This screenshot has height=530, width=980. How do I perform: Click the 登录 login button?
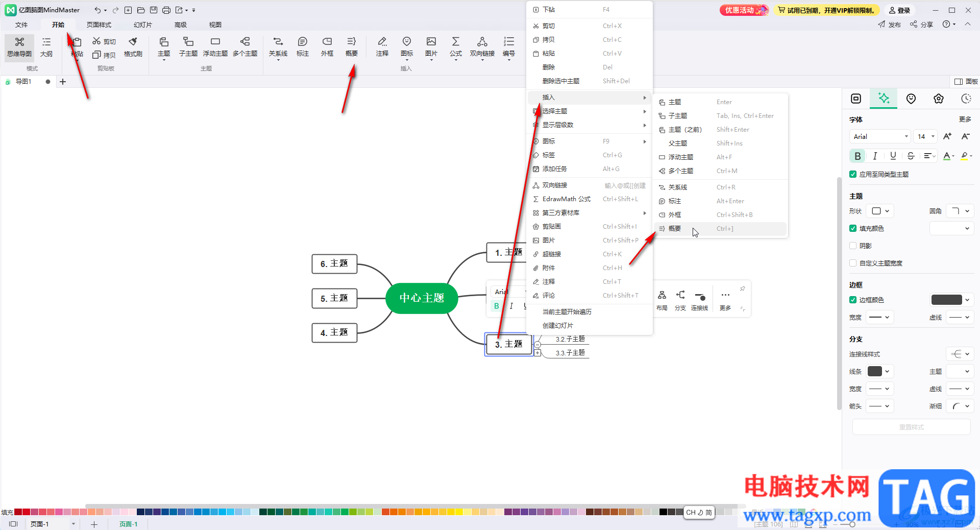tap(899, 10)
